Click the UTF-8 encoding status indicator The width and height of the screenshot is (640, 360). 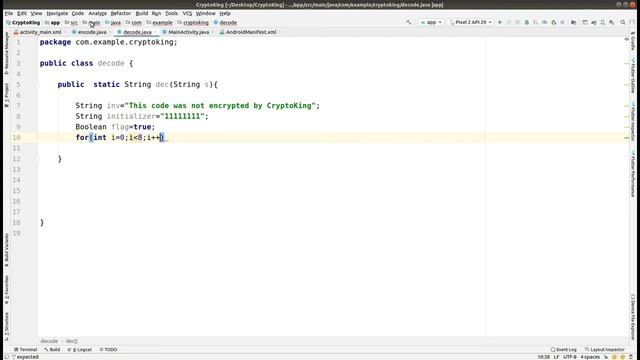570,357
